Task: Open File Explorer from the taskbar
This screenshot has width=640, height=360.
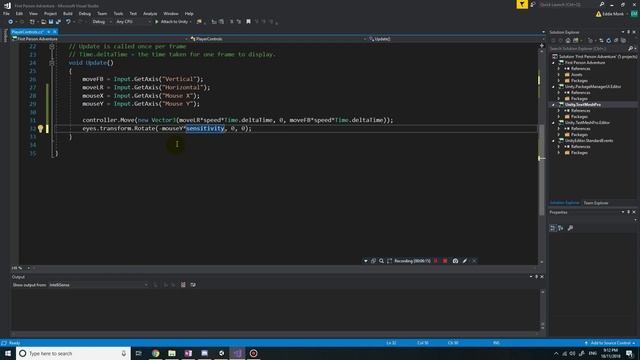Action: pos(172,353)
